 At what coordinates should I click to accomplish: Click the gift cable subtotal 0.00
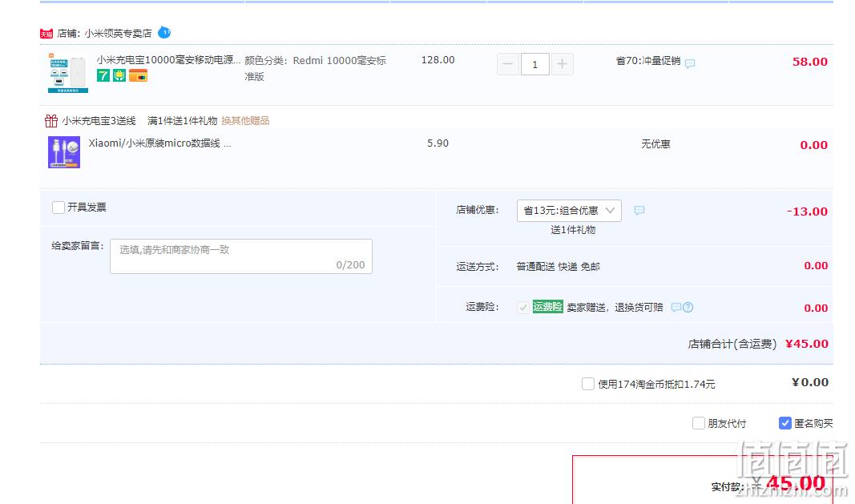point(813,145)
